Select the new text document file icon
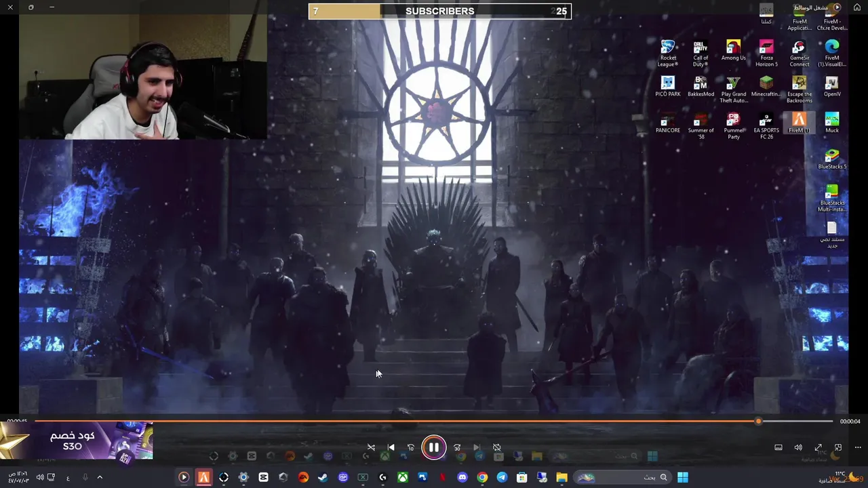Viewport: 868px width, 488px height. [832, 235]
